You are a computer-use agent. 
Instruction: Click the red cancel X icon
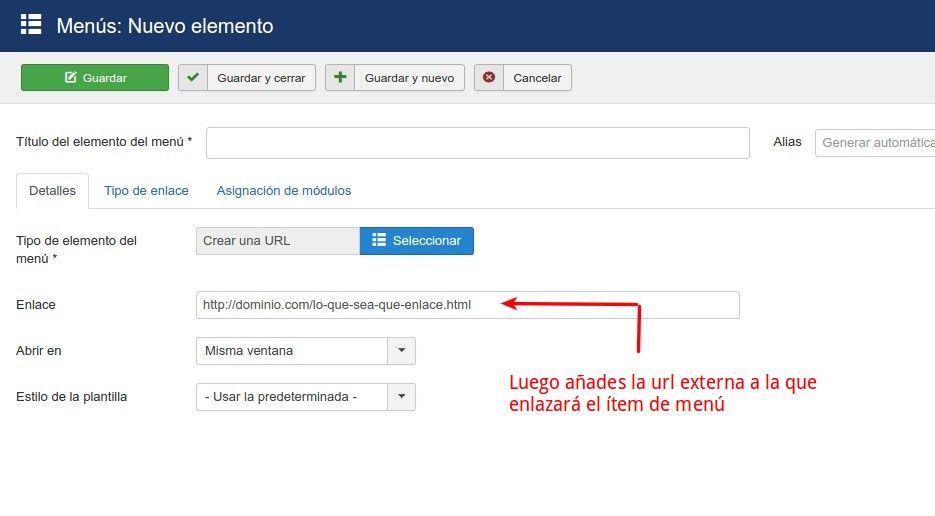click(x=489, y=78)
